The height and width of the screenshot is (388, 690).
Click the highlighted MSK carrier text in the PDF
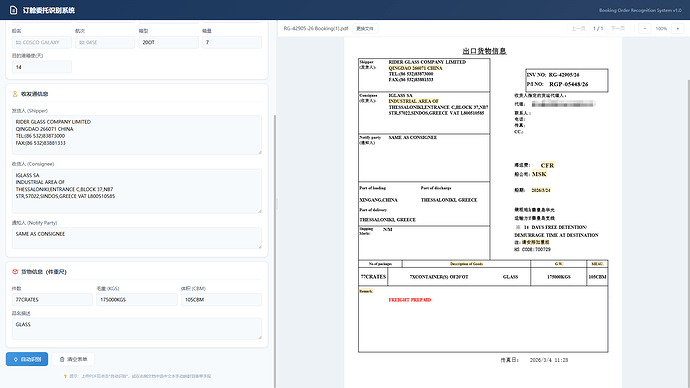point(539,174)
